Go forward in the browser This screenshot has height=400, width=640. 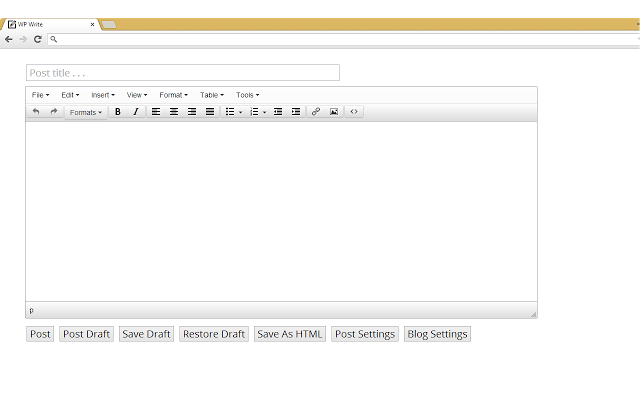(23, 39)
